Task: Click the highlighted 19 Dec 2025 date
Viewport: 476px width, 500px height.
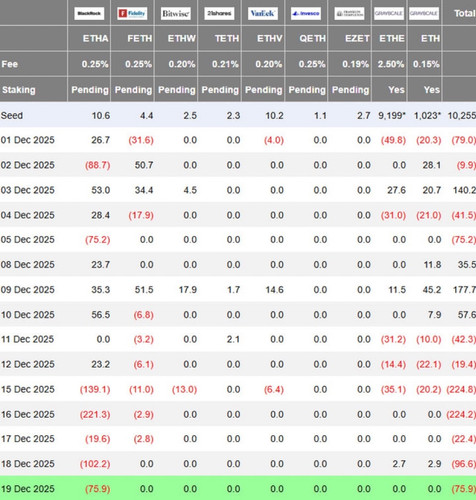Action: tap(27, 489)
